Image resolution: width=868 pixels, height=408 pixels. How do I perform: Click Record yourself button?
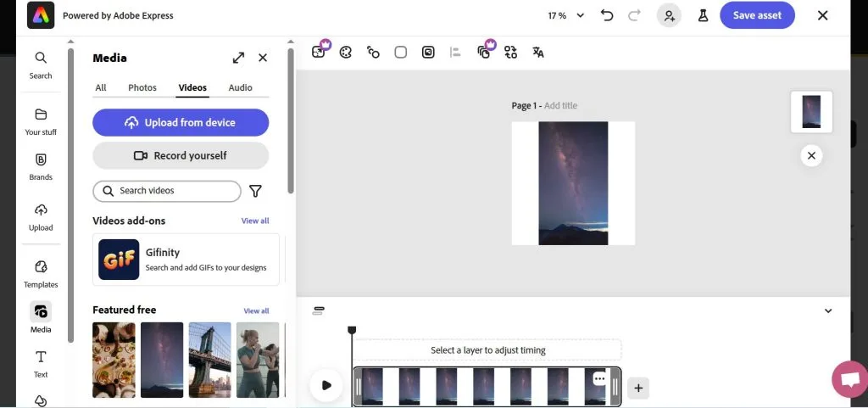tap(181, 155)
